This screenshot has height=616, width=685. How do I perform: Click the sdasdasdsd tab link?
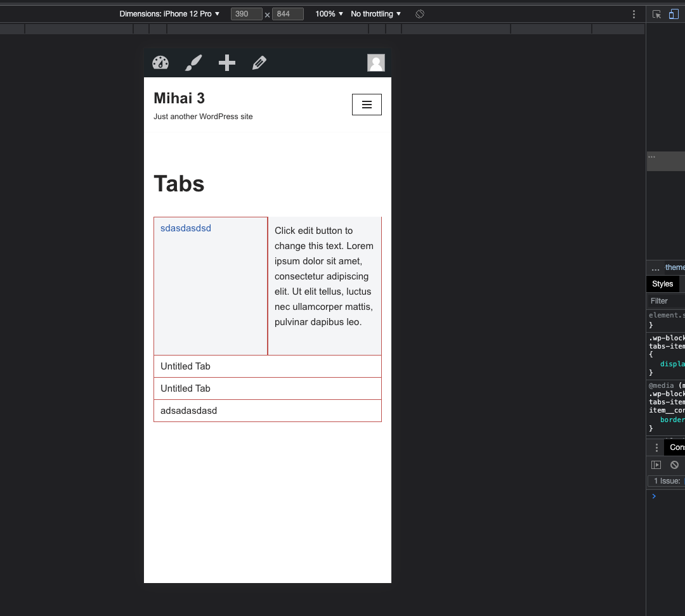point(185,228)
